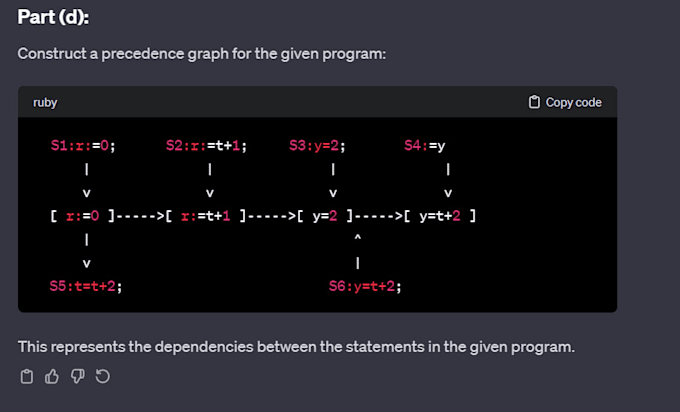Click the 'Construct a precedence graph' sentence
The height and width of the screenshot is (412, 680).
202,54
